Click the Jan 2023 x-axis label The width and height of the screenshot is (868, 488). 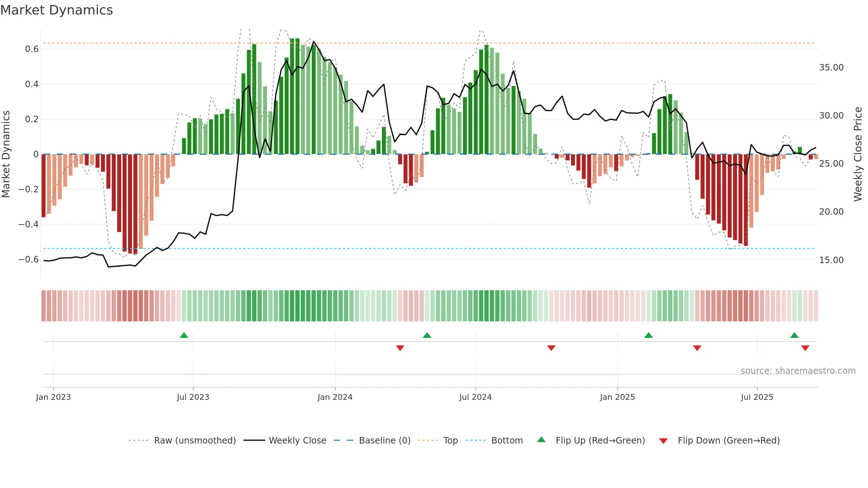[x=54, y=397]
